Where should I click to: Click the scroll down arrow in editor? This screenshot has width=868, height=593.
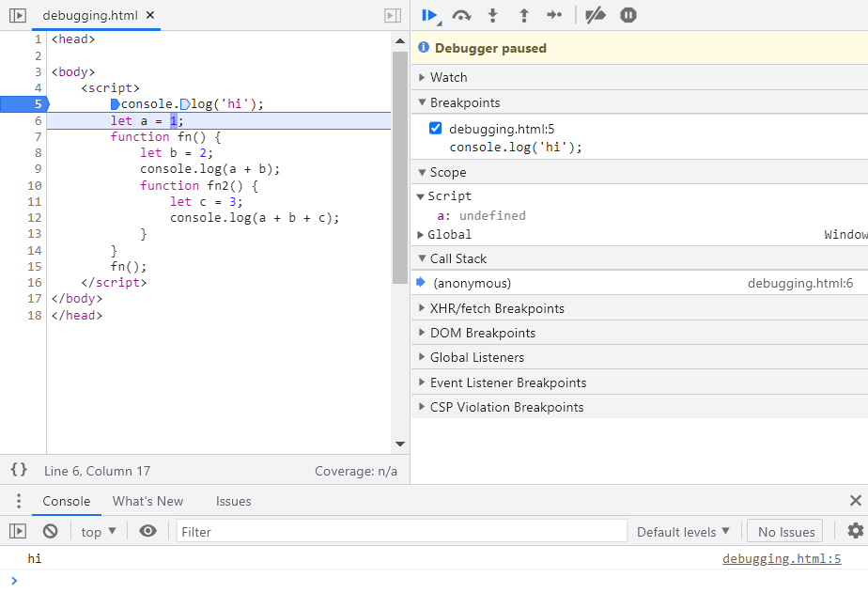[x=399, y=445]
